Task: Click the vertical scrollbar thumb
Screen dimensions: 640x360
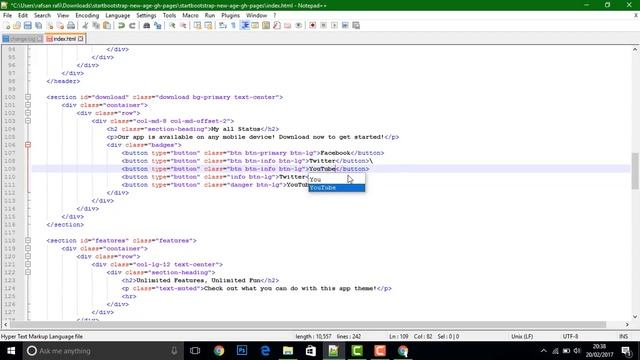Action: tap(635, 171)
